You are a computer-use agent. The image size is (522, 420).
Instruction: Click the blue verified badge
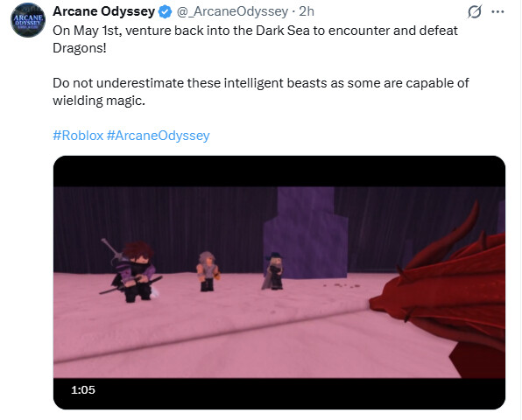pos(165,12)
